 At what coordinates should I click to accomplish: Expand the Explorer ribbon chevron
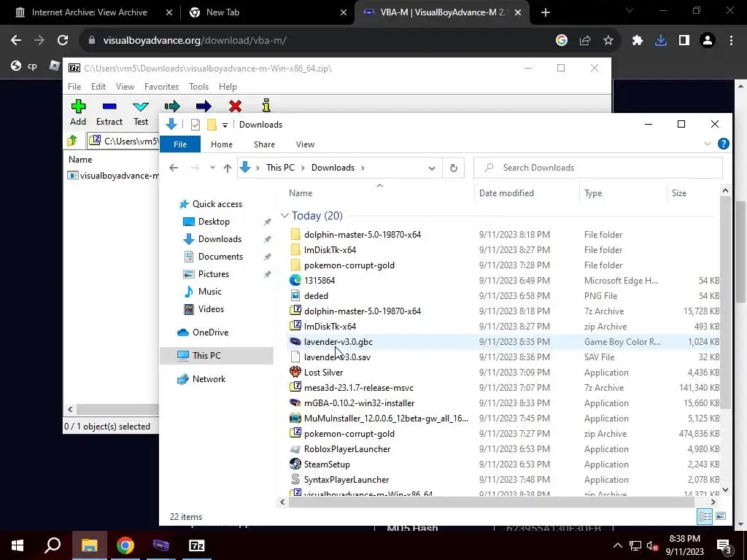pyautogui.click(x=708, y=144)
